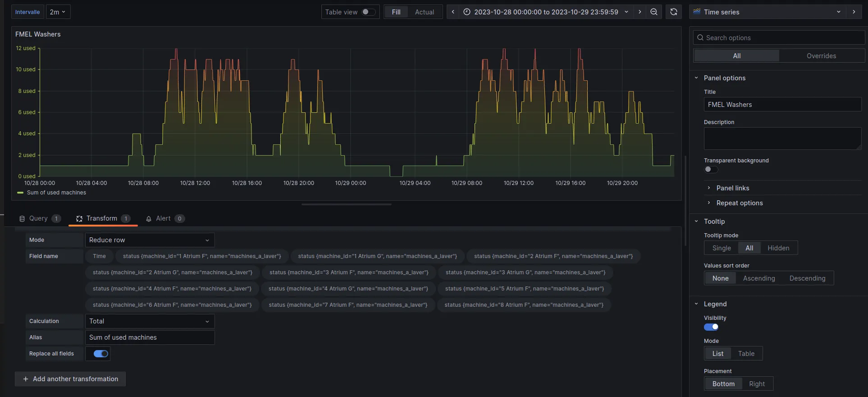868x397 pixels.
Task: Select the Overrides tab
Action: pos(821,56)
